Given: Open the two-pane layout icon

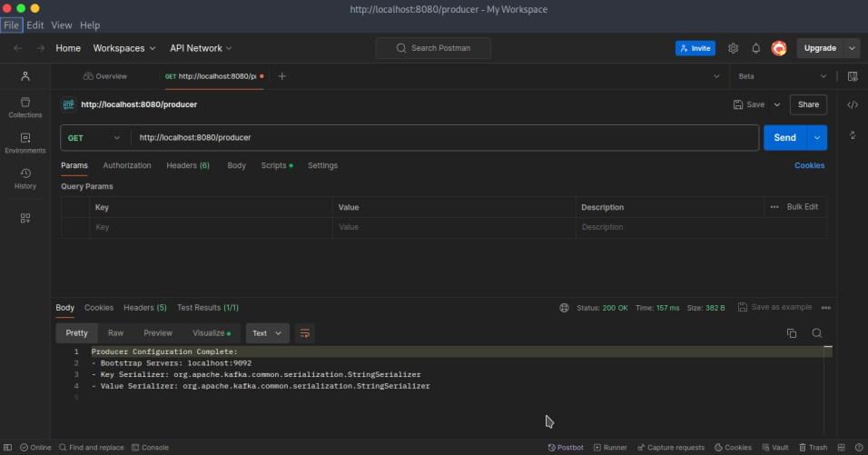Looking at the screenshot, I should coord(842,447).
